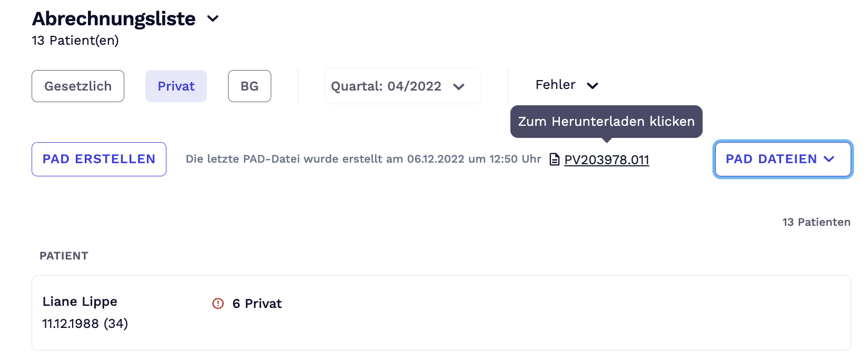
Task: Click the chevron beside the Fehler filter
Action: tap(593, 85)
